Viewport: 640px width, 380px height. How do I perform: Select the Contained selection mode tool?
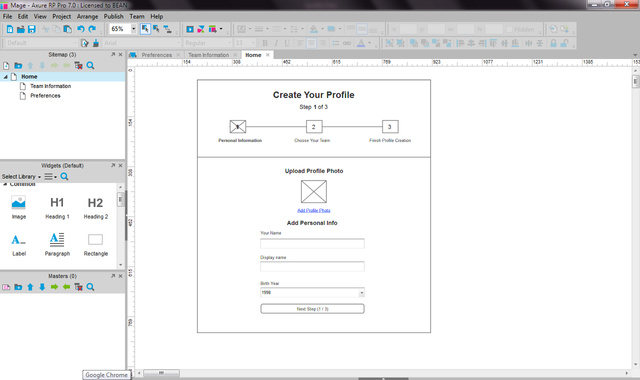156,29
